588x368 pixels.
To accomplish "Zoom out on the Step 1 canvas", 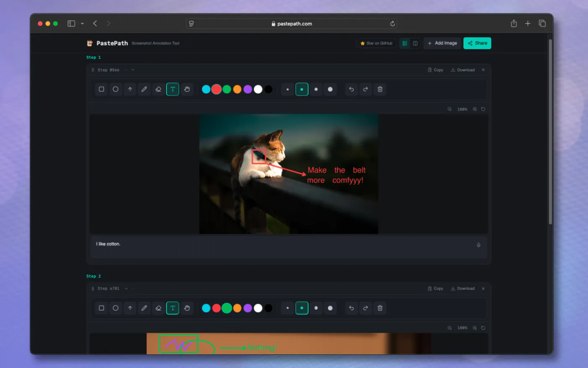I will pos(449,109).
